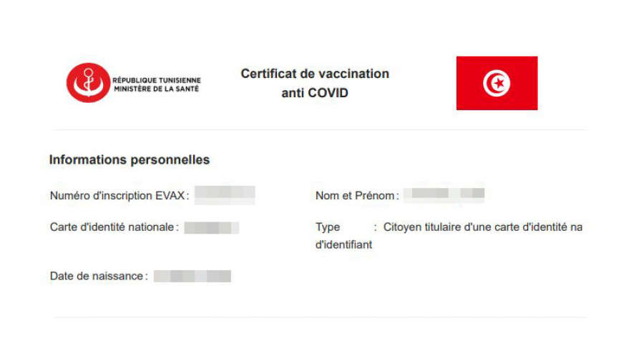Click the Type field label

(x=328, y=227)
